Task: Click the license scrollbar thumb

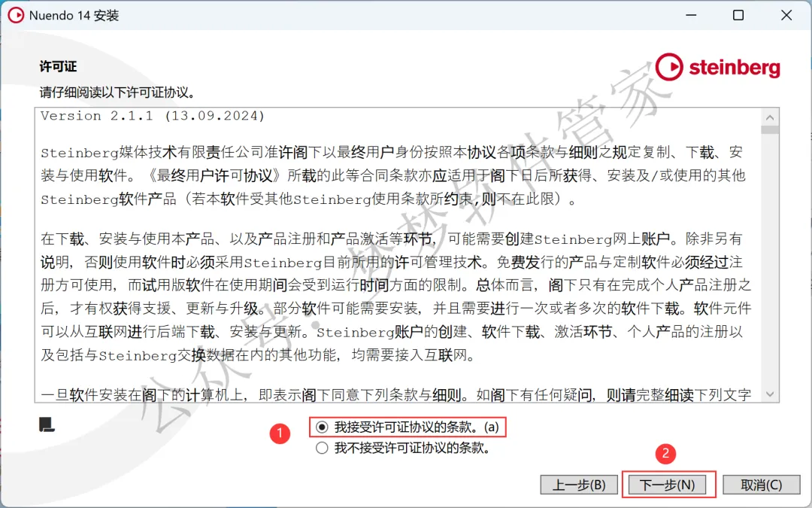Action: [770, 129]
